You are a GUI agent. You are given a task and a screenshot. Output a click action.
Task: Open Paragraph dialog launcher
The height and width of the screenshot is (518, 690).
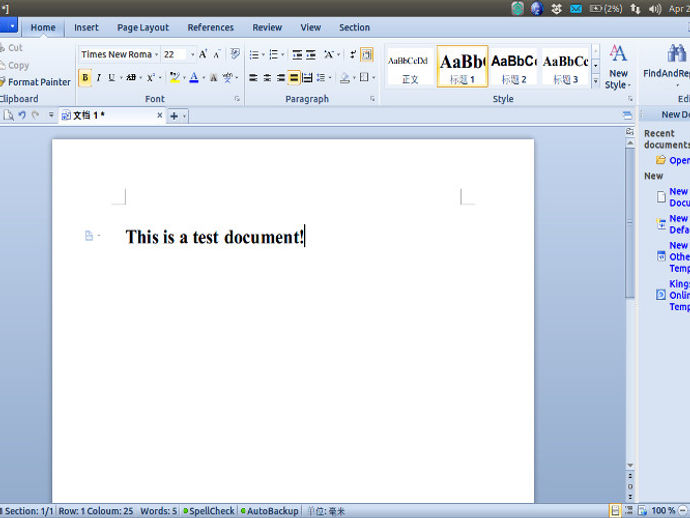click(x=373, y=99)
